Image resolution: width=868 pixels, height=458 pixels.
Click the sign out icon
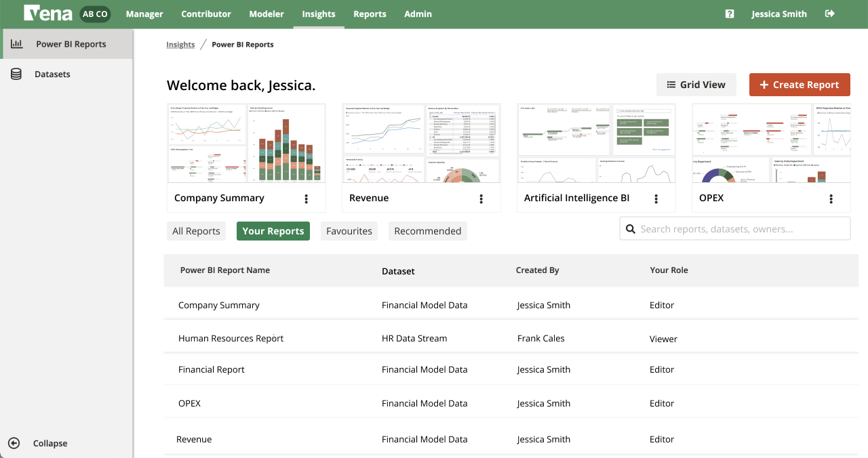[829, 14]
